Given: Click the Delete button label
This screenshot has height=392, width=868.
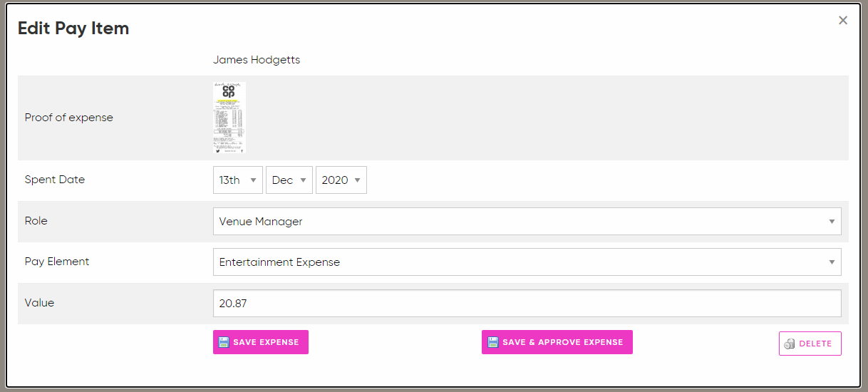Looking at the screenshot, I should pos(815,344).
